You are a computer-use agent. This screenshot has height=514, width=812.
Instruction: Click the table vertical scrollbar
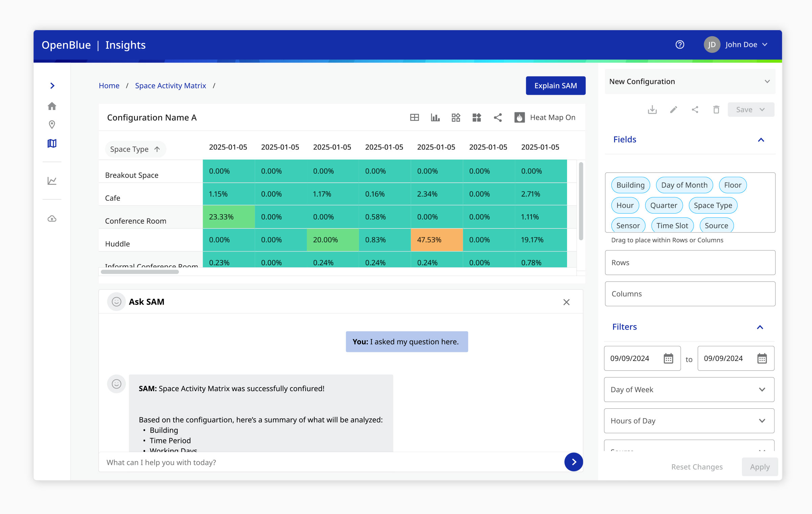pyautogui.click(x=581, y=201)
